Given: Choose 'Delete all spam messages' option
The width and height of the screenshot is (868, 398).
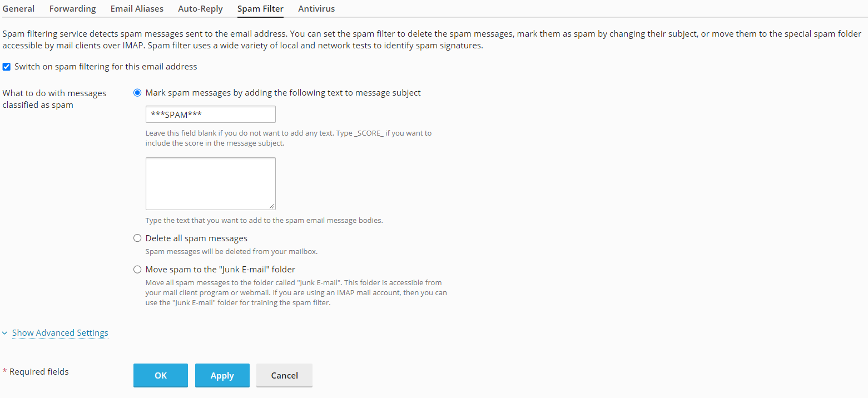Looking at the screenshot, I should pos(137,238).
